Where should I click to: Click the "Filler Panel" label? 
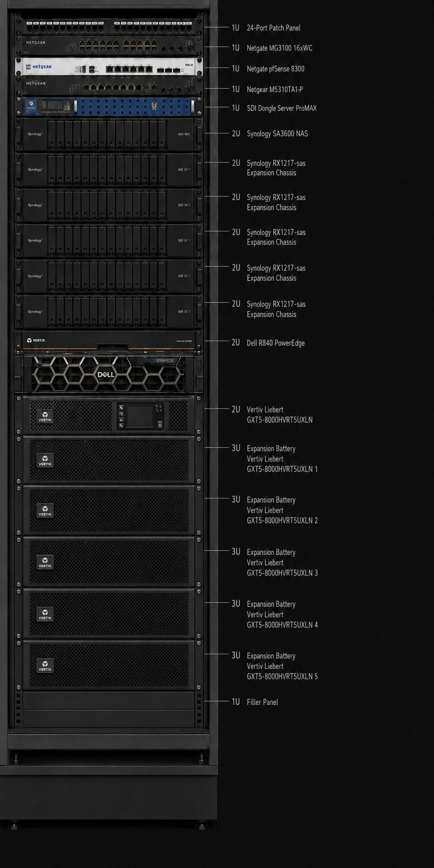(262, 702)
